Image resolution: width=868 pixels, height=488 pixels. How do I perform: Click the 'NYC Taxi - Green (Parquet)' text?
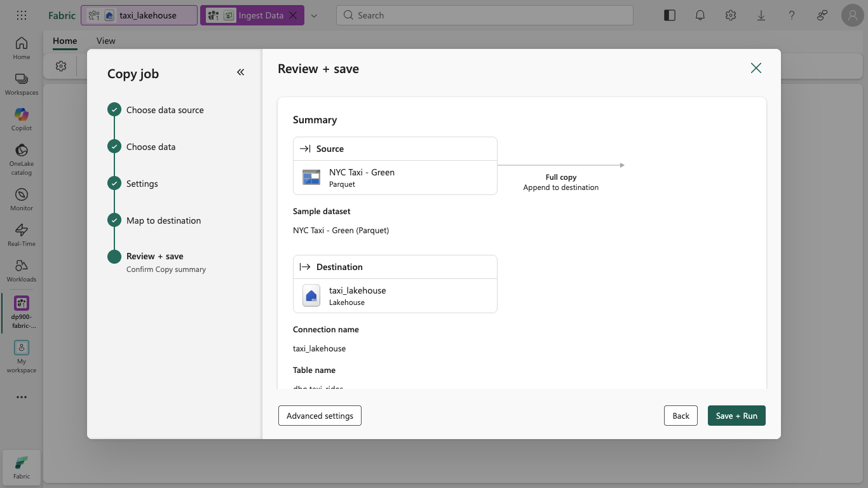click(341, 230)
